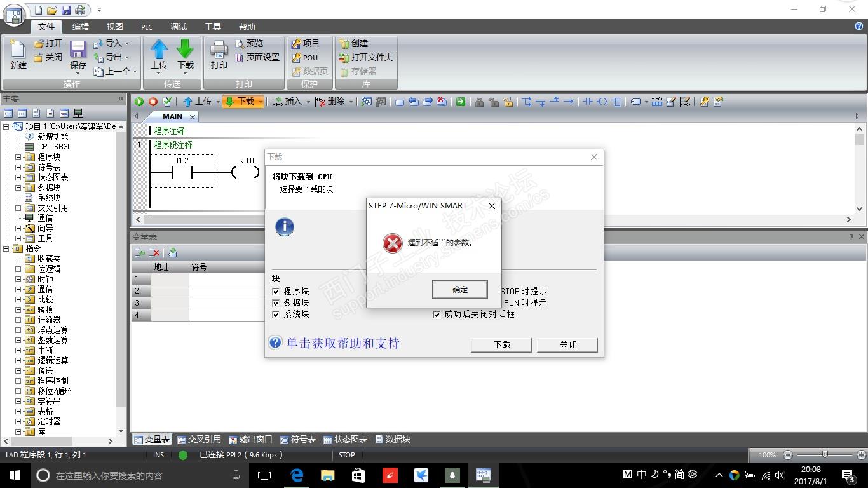Screen dimensions: 868x488
Task: Open the 插入 dropdown arrow in editor toolbar
Action: pos(308,102)
